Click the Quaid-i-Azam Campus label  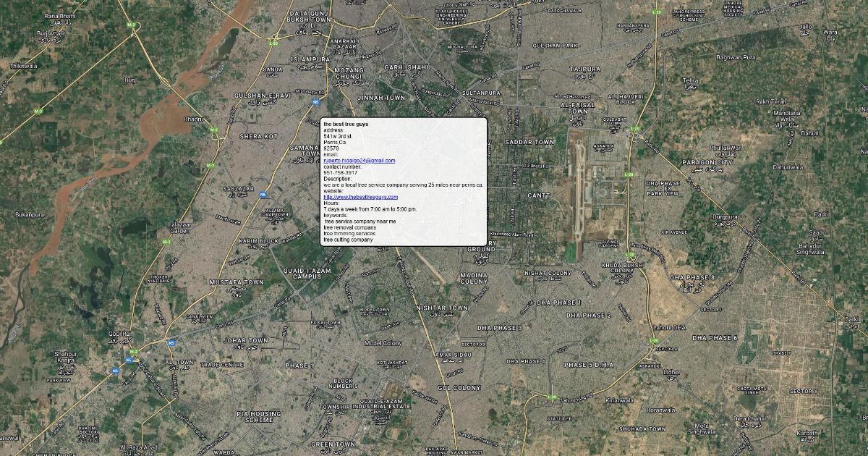(307, 273)
